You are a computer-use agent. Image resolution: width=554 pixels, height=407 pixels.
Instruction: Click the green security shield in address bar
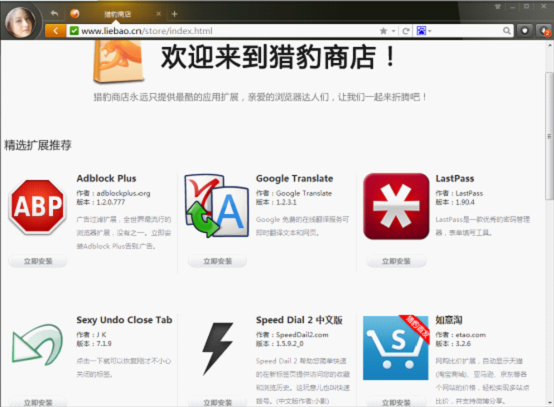[x=74, y=31]
